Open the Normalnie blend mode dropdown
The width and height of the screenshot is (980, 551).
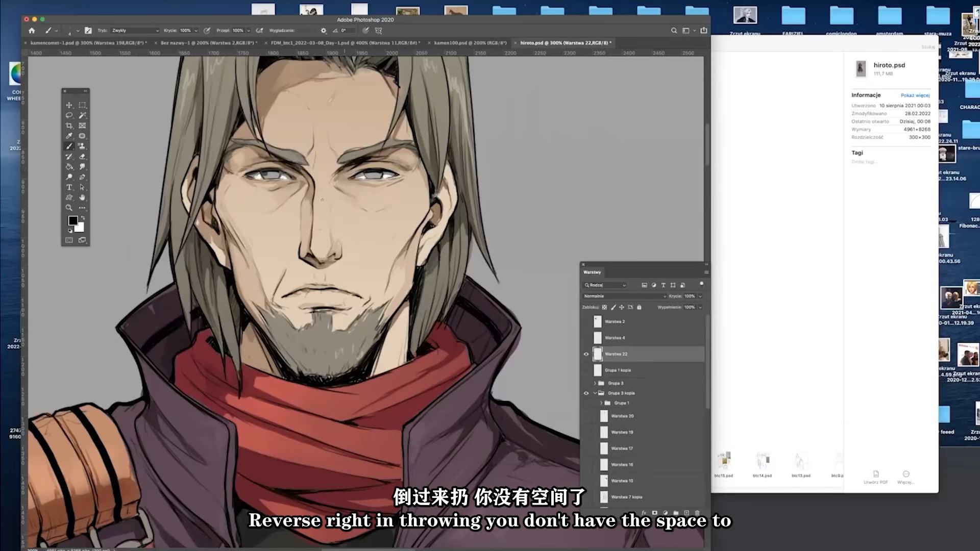click(x=625, y=296)
